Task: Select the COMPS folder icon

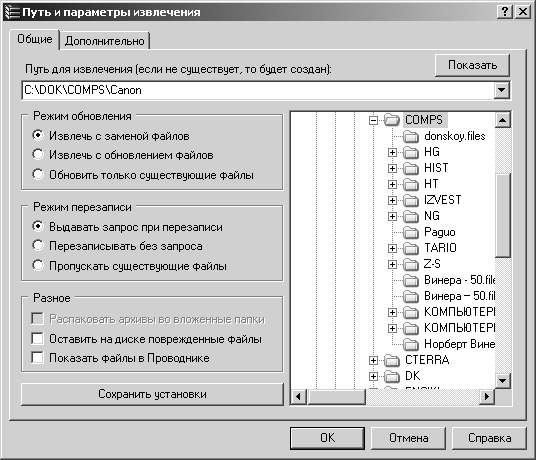Action: point(392,120)
